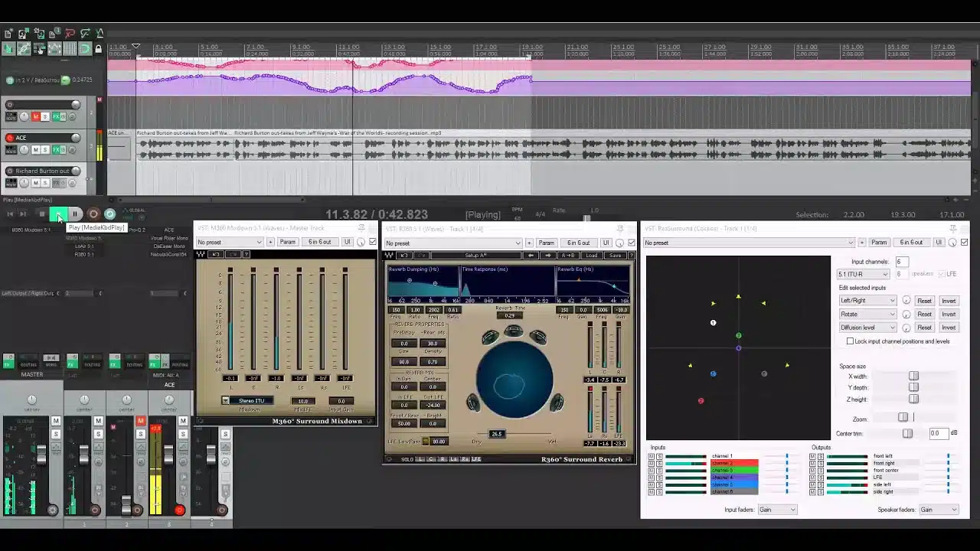Image resolution: width=980 pixels, height=551 pixels.
Task: Open Input faders Gain dropdown
Action: pos(777,510)
